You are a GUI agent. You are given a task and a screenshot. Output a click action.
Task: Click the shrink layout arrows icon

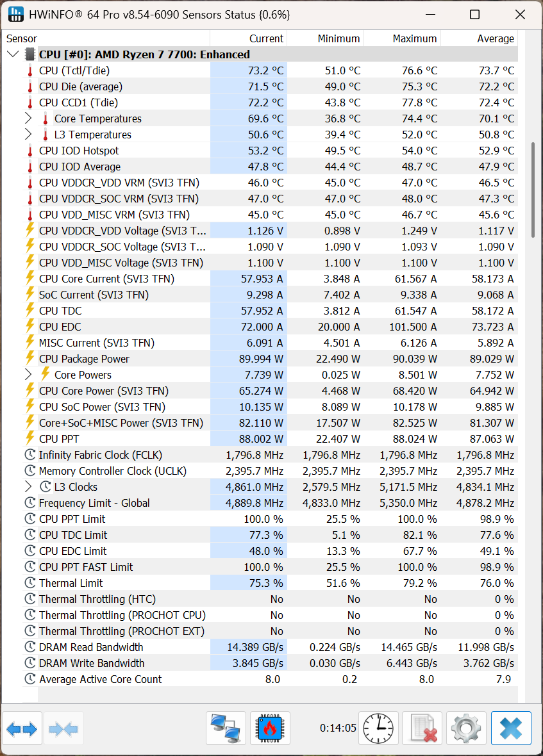click(63, 728)
